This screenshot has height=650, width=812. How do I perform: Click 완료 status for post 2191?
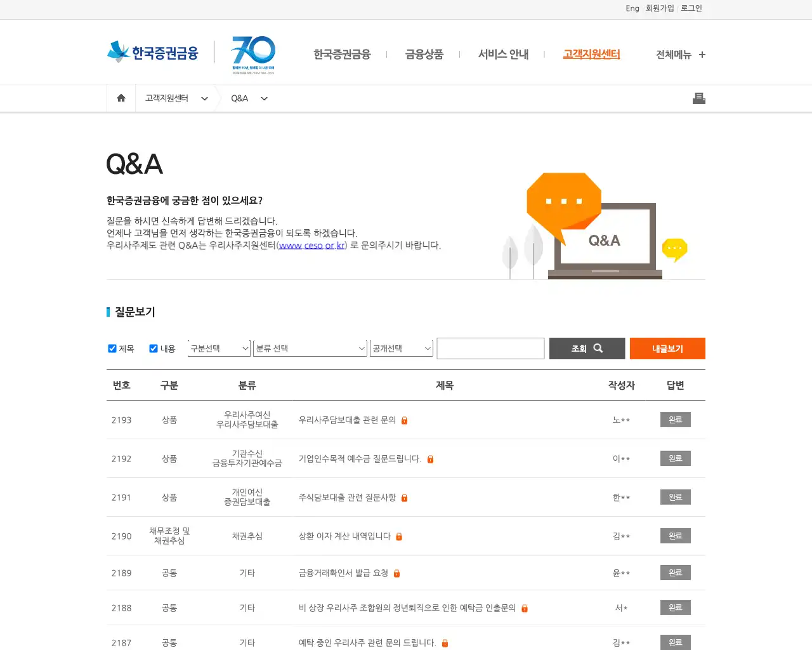click(x=676, y=497)
